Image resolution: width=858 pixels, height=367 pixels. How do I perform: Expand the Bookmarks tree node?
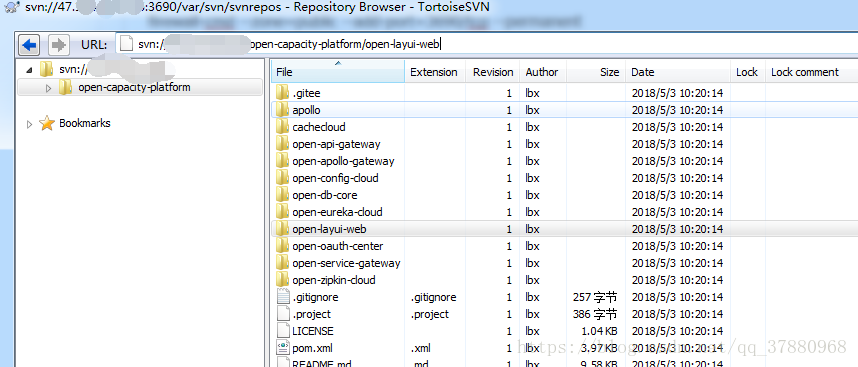click(x=30, y=124)
